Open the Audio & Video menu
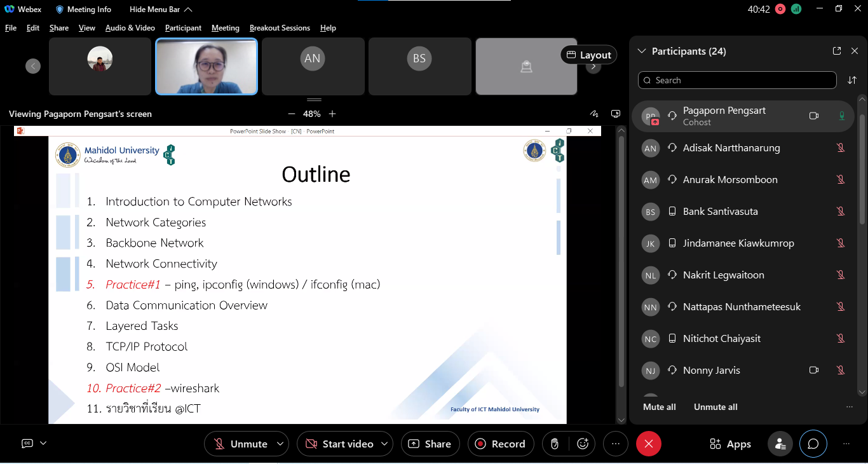This screenshot has height=464, width=868. click(x=130, y=28)
